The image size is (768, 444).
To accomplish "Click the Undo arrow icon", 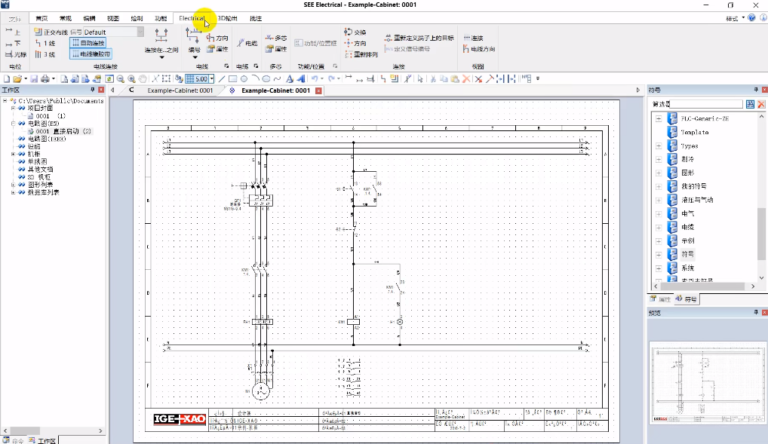I will [314, 79].
